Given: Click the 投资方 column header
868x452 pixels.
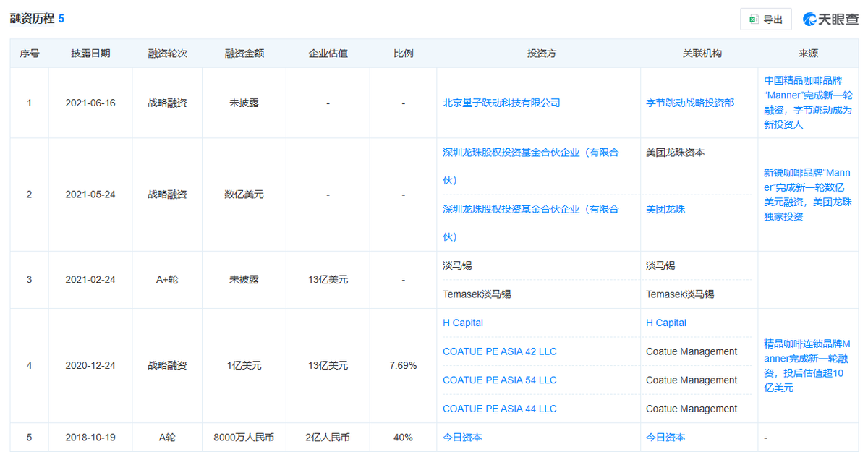Looking at the screenshot, I should pyautogui.click(x=541, y=54).
